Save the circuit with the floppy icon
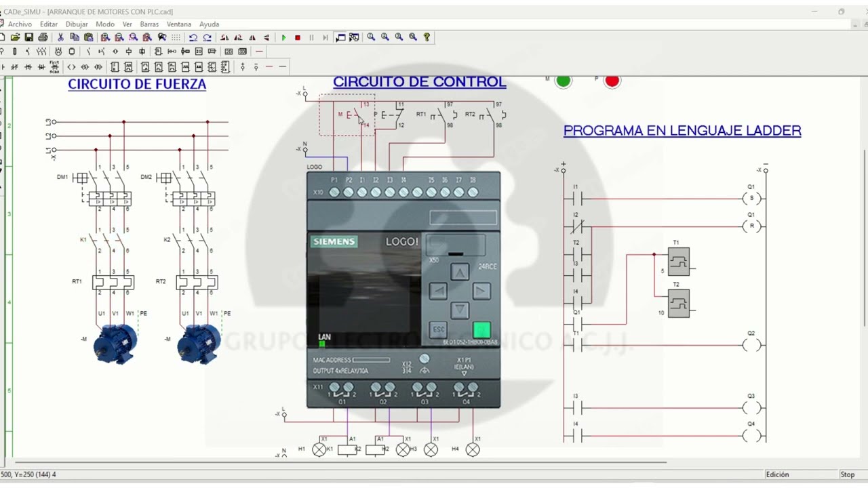868x488 pixels. [28, 37]
